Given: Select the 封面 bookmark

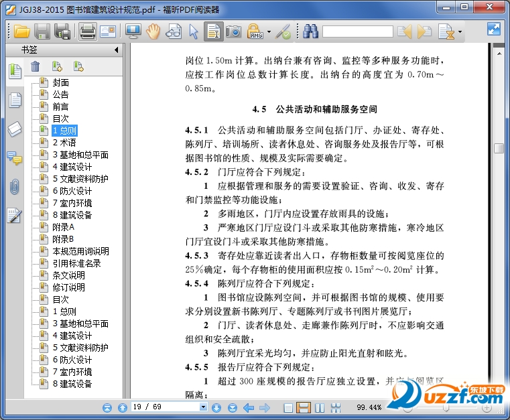Looking at the screenshot, I should click(x=60, y=82).
